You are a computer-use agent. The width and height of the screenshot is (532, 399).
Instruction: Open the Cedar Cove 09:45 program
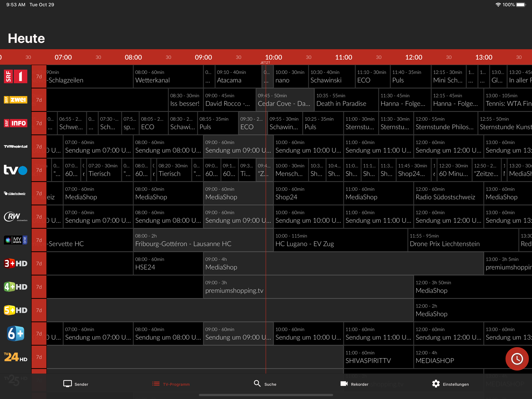coord(285,100)
